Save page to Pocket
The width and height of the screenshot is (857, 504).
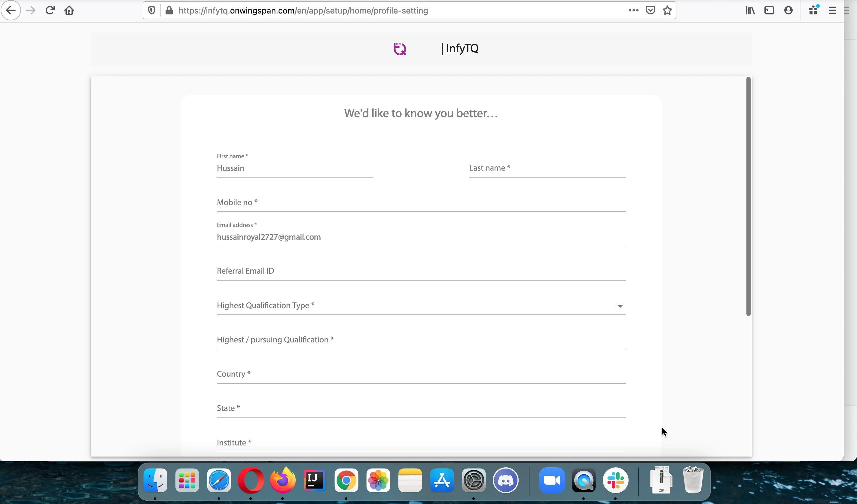[650, 11]
